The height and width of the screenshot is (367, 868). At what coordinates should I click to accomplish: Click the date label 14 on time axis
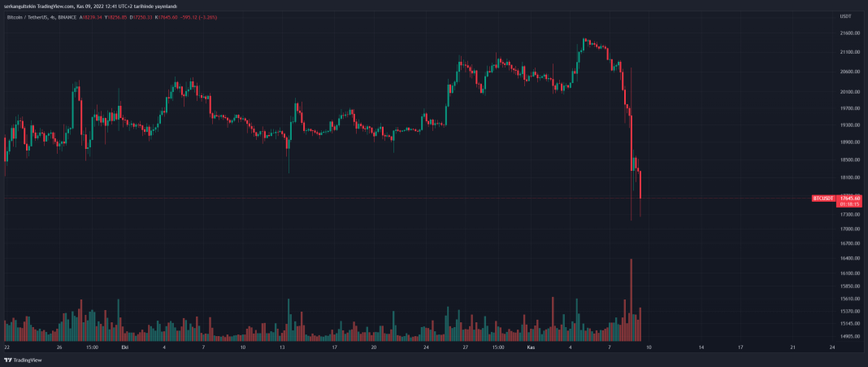(701, 347)
